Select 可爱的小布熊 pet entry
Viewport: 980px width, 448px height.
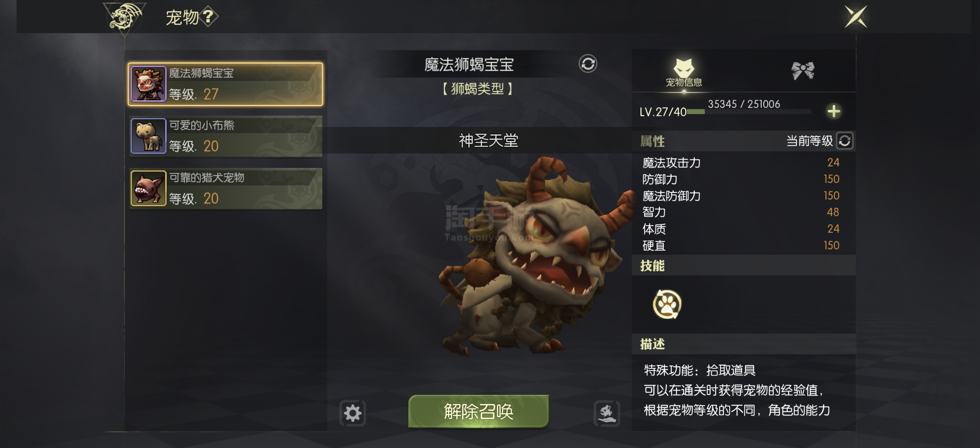(226, 136)
